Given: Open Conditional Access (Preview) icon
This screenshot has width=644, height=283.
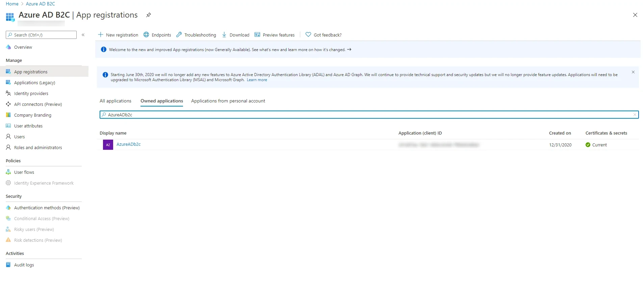Looking at the screenshot, I should coord(8,218).
